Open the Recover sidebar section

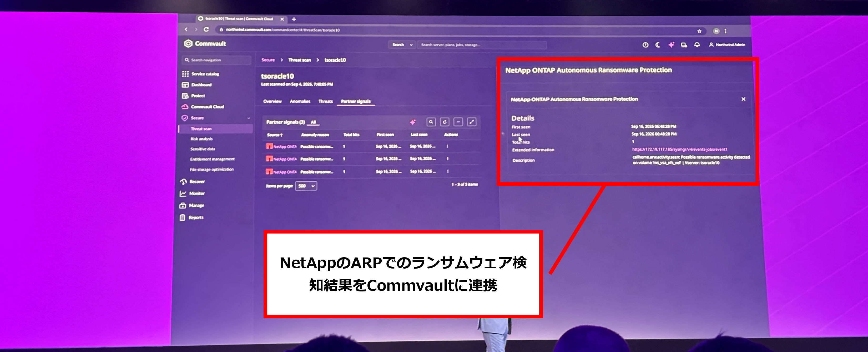(x=193, y=182)
